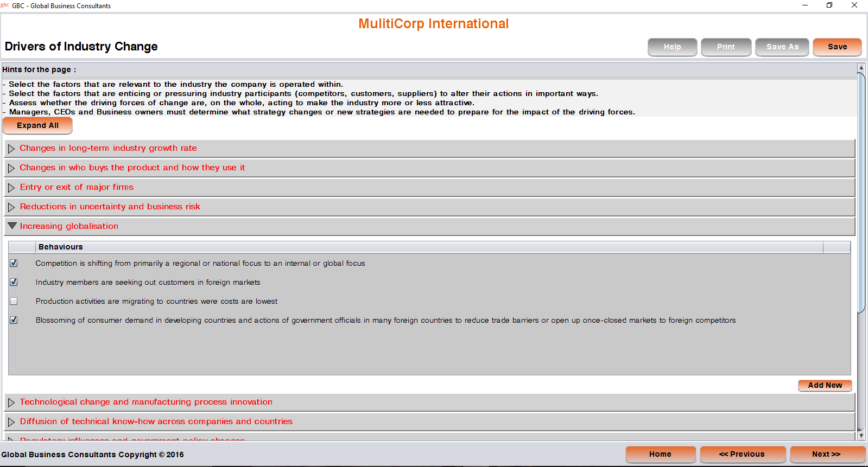Click Increasing globalisation heading text
Screen dimensions: 868x467
point(69,226)
